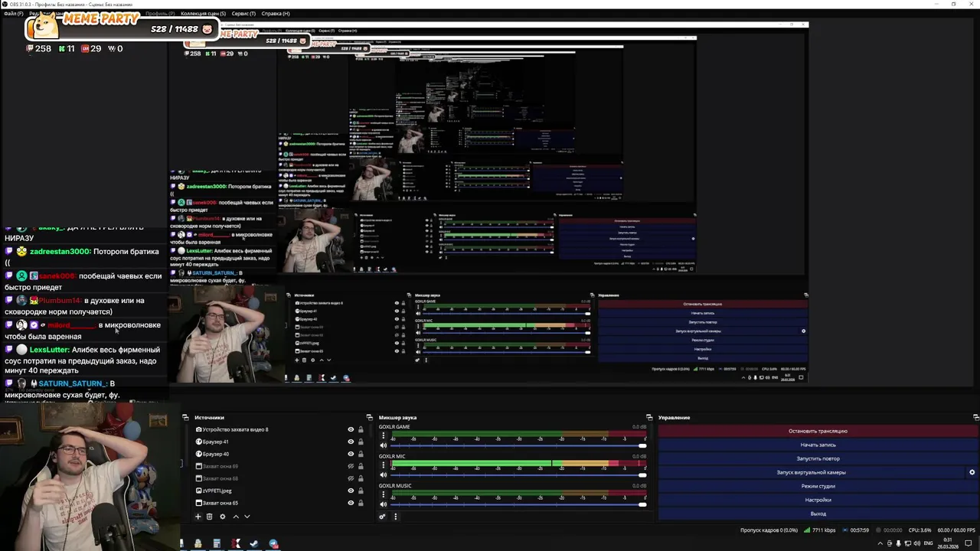Switch ENG input language indicator

(x=929, y=543)
